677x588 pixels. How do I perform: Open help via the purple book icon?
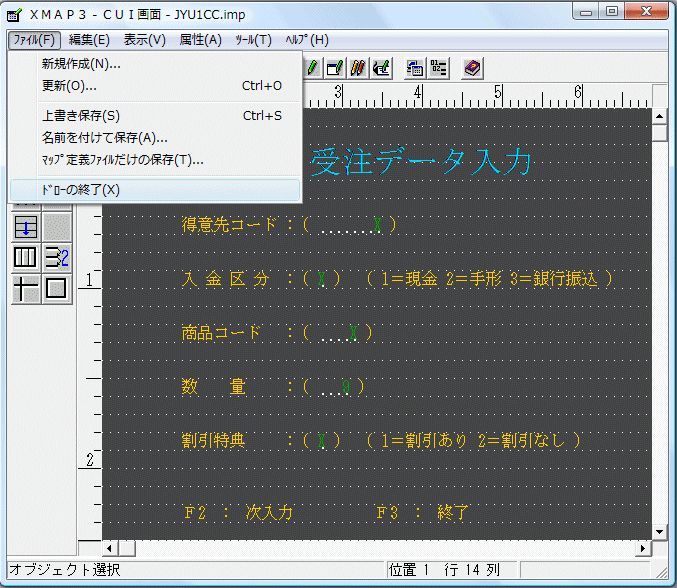pyautogui.click(x=472, y=68)
